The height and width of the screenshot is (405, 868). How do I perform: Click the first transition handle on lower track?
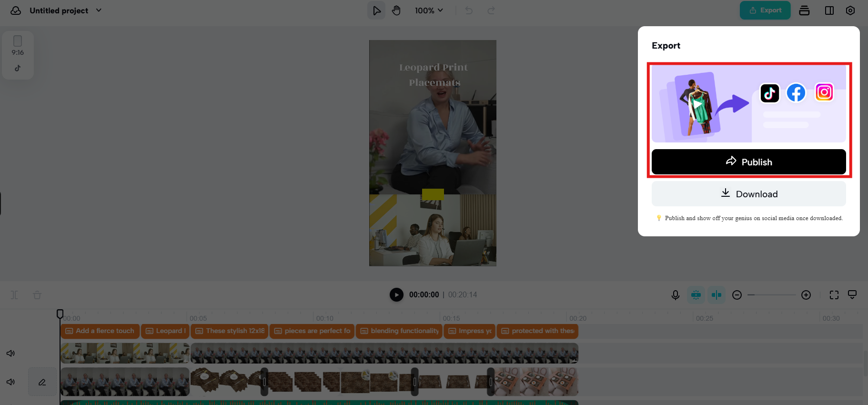(264, 382)
